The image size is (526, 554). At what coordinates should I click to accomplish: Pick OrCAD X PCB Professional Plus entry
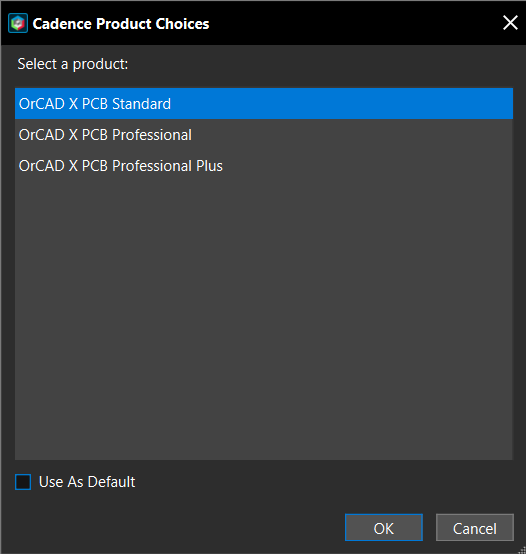tap(264, 166)
